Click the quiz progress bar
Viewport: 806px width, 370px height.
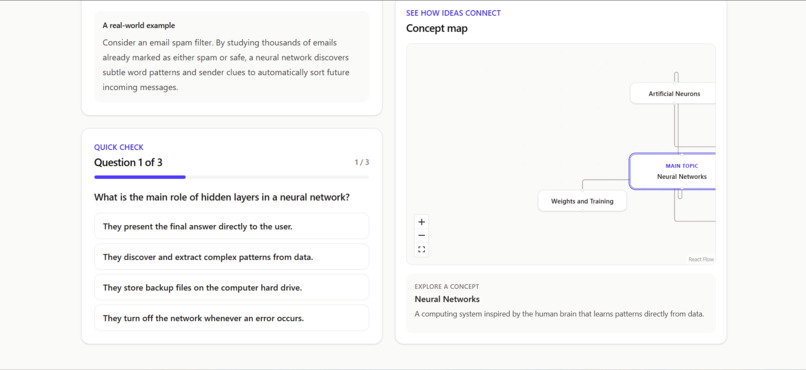click(x=231, y=177)
